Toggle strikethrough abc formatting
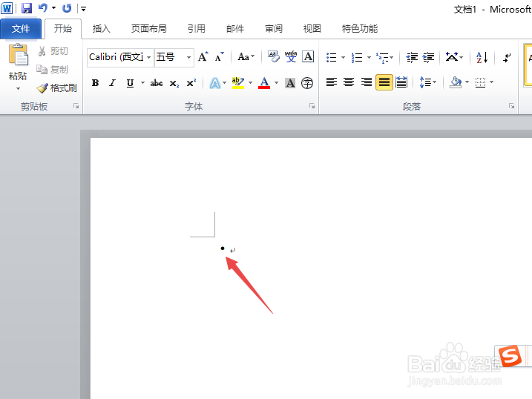This screenshot has height=399, width=532. coord(157,83)
